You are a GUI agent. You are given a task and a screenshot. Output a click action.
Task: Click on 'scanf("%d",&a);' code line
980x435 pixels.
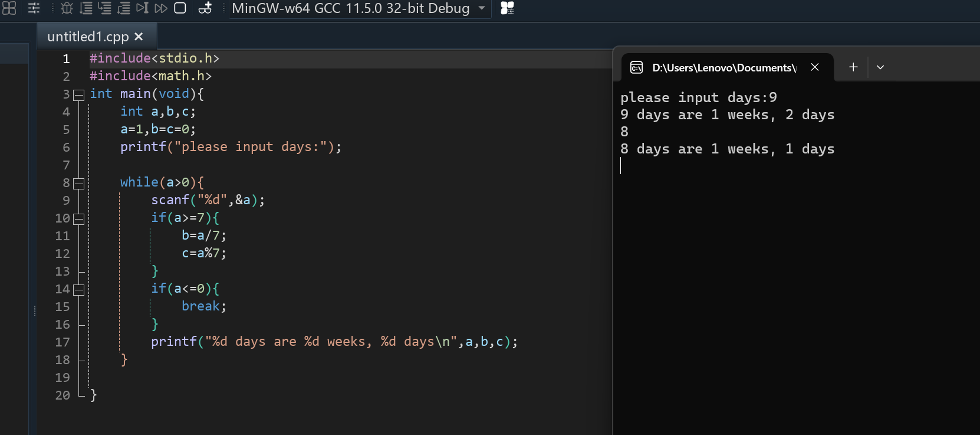(x=208, y=200)
